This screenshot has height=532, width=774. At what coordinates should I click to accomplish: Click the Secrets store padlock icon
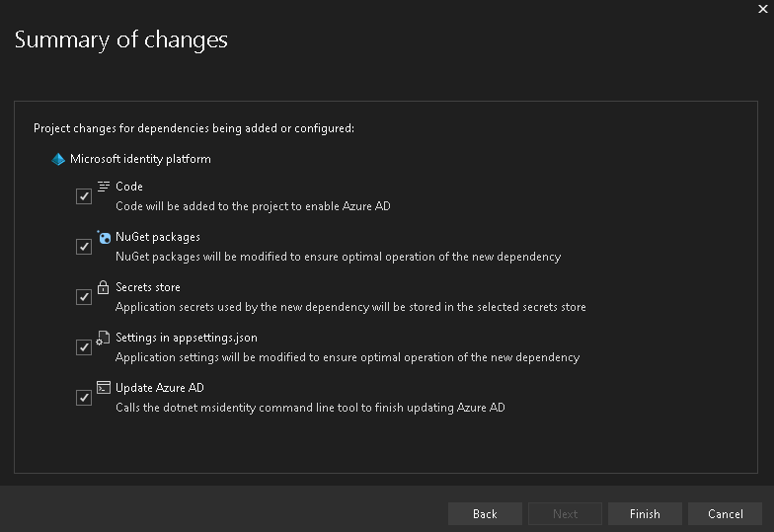click(x=103, y=287)
